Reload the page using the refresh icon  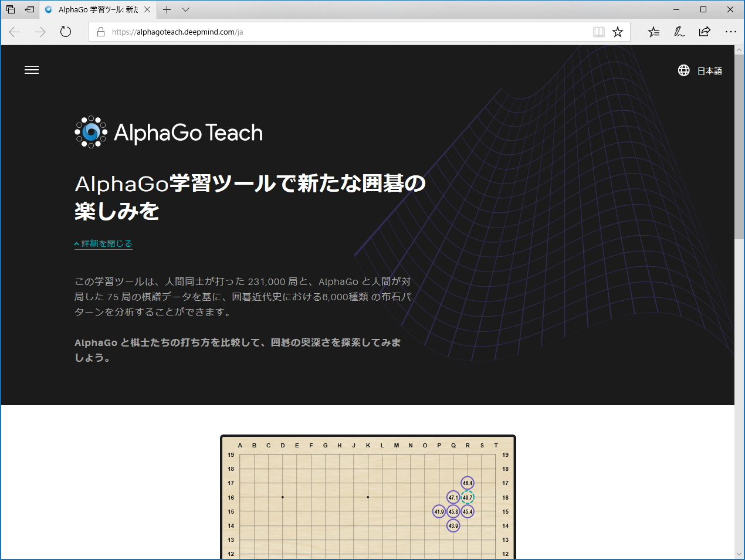(65, 32)
